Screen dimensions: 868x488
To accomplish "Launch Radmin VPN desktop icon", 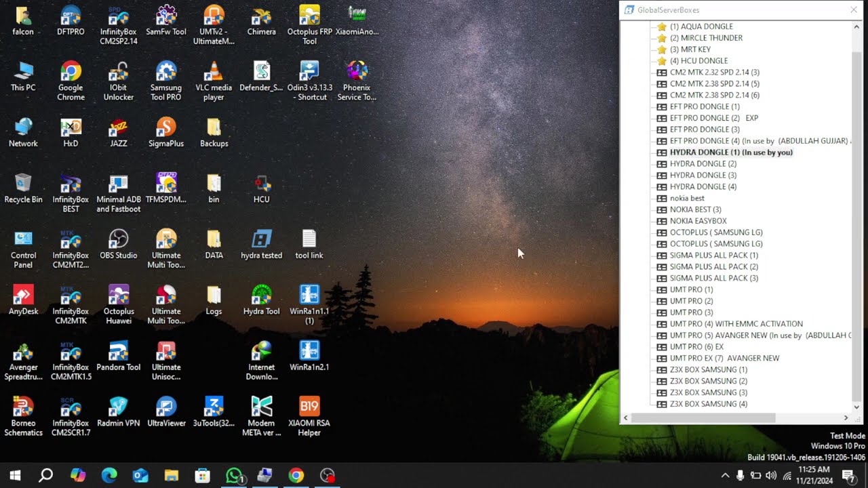I will coord(119,412).
